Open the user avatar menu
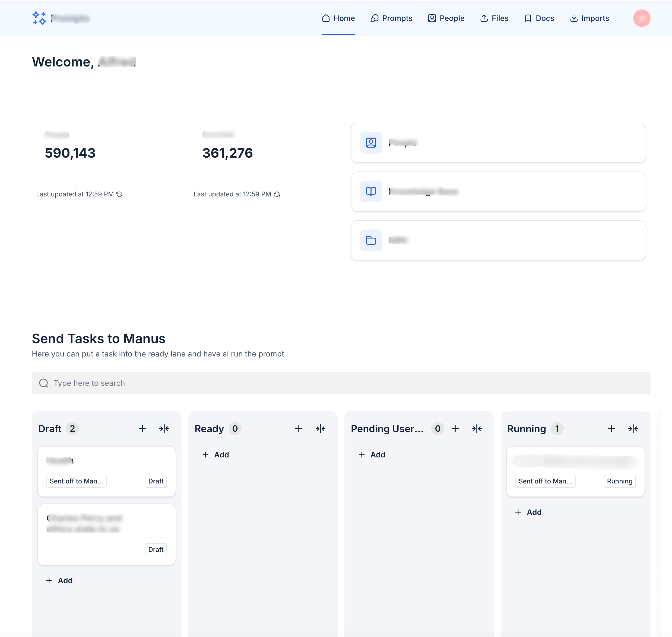Image resolution: width=672 pixels, height=637 pixels. tap(641, 18)
